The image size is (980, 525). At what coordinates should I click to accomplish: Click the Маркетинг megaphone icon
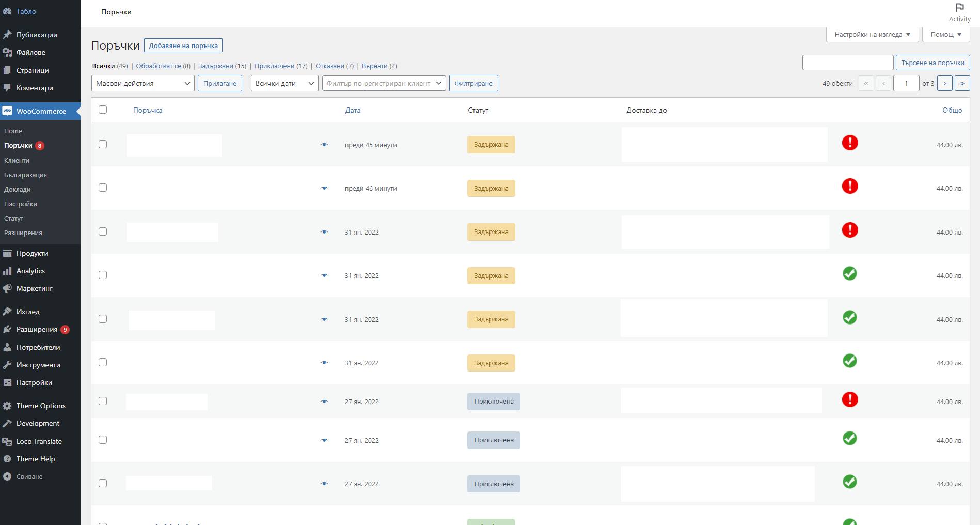(7, 288)
